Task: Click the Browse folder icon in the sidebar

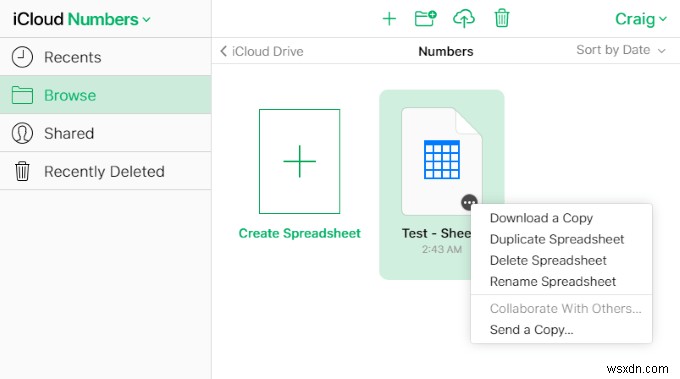Action: click(22, 95)
